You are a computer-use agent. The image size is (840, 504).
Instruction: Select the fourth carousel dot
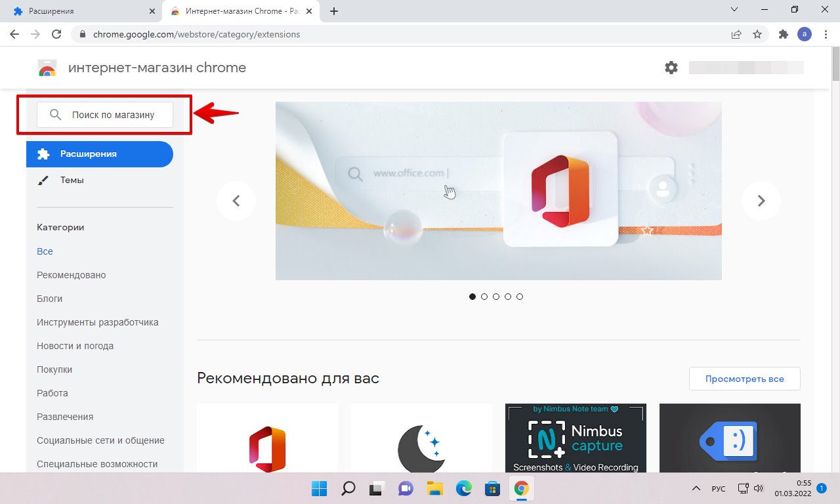pos(508,297)
